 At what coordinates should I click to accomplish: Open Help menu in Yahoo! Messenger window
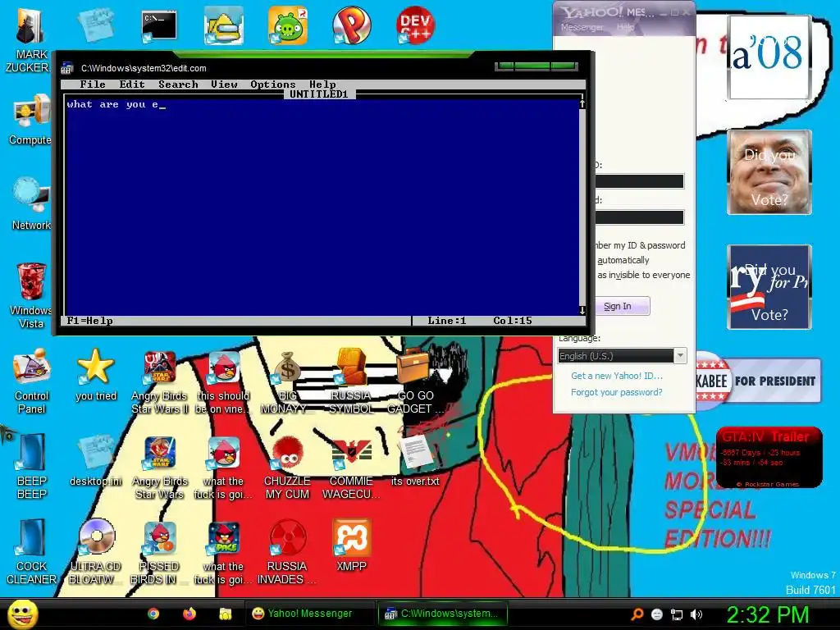(625, 27)
